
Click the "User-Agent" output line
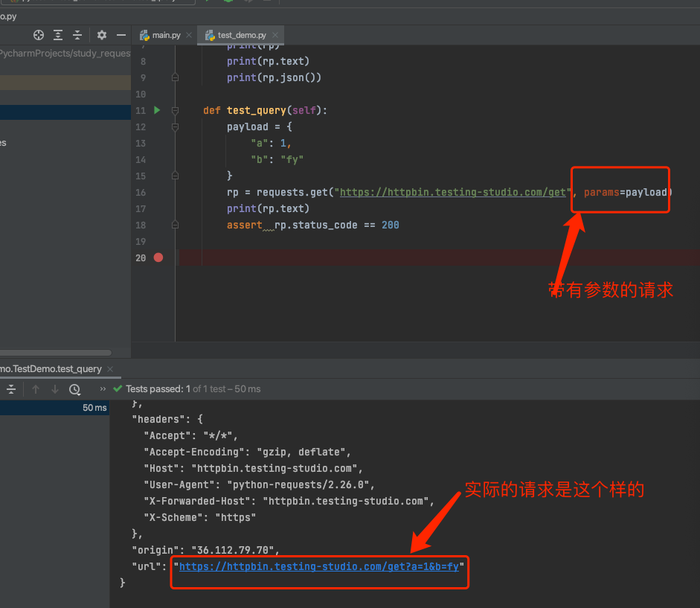(x=259, y=484)
